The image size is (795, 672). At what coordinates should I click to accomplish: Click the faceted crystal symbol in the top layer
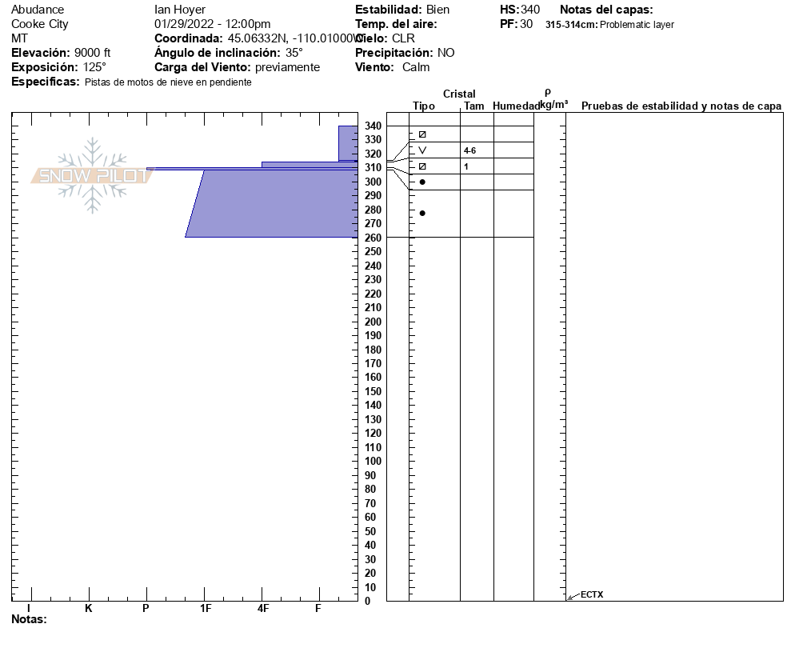[422, 134]
